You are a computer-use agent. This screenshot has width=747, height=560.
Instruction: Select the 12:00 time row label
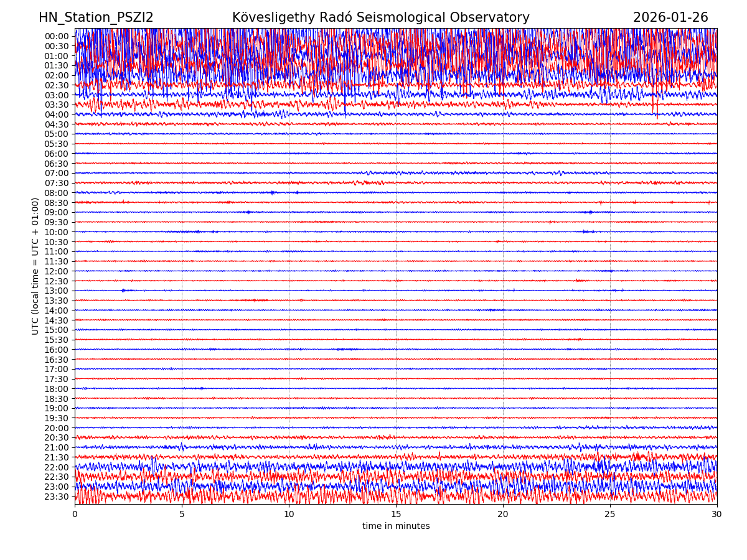[56, 271]
